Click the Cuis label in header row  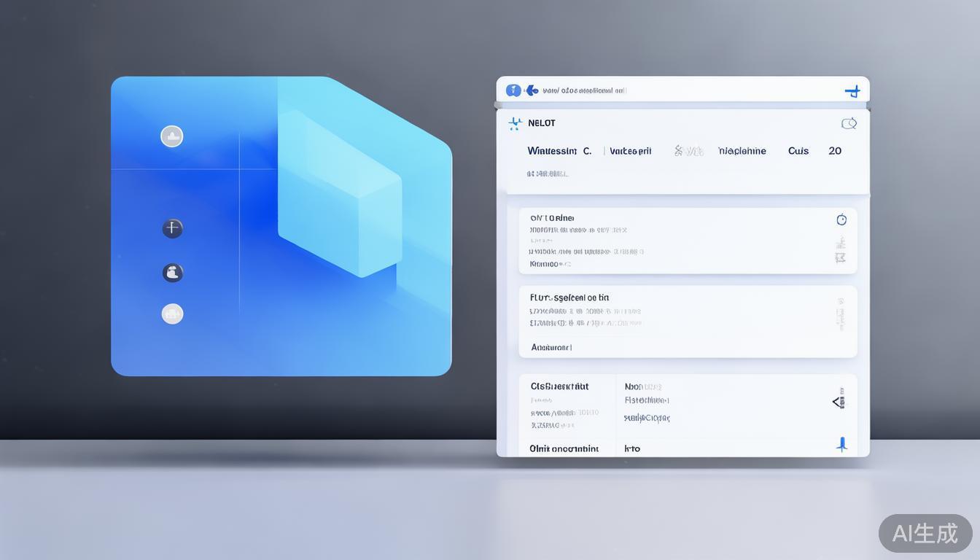tap(798, 151)
